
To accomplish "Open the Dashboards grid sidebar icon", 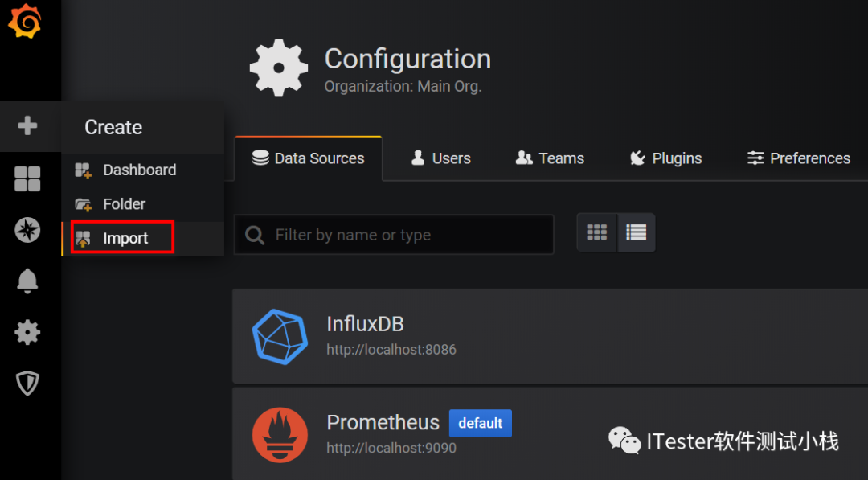I will point(27,178).
